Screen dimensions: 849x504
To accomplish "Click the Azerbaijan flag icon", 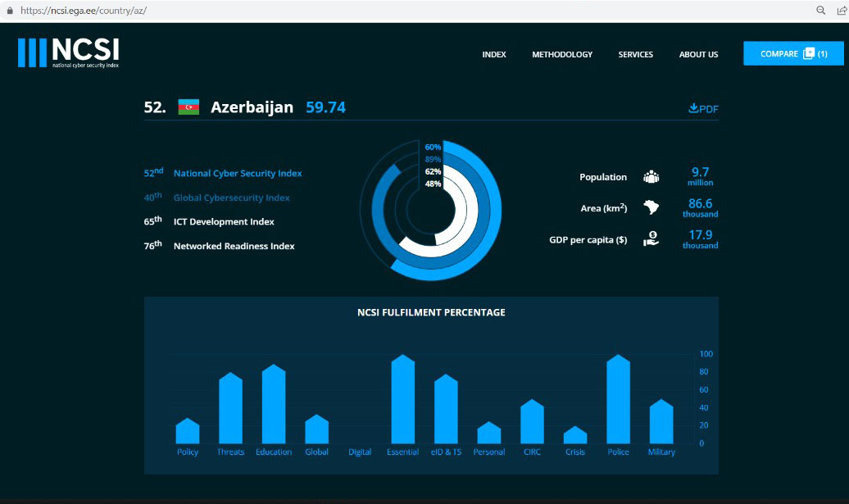I will coord(188,107).
